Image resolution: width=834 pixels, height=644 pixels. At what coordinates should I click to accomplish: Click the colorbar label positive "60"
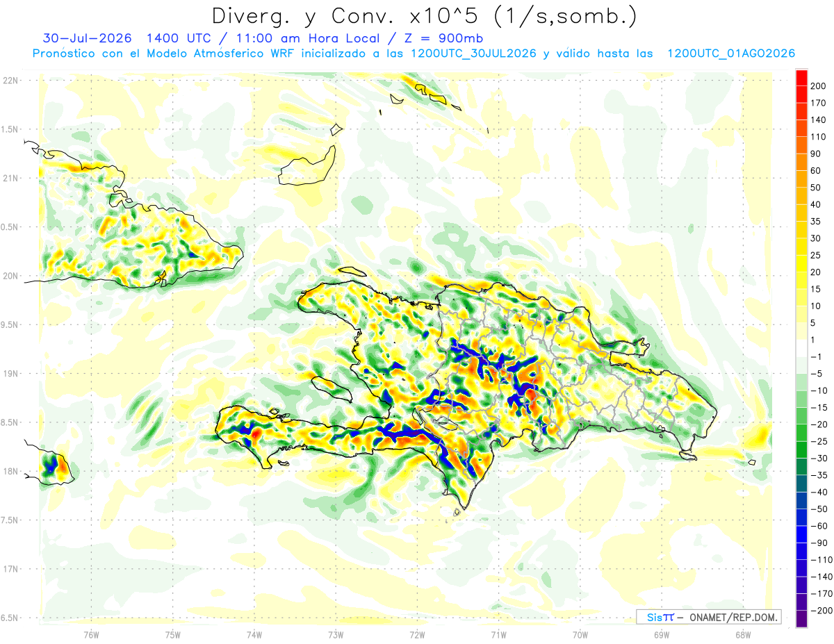(x=816, y=171)
